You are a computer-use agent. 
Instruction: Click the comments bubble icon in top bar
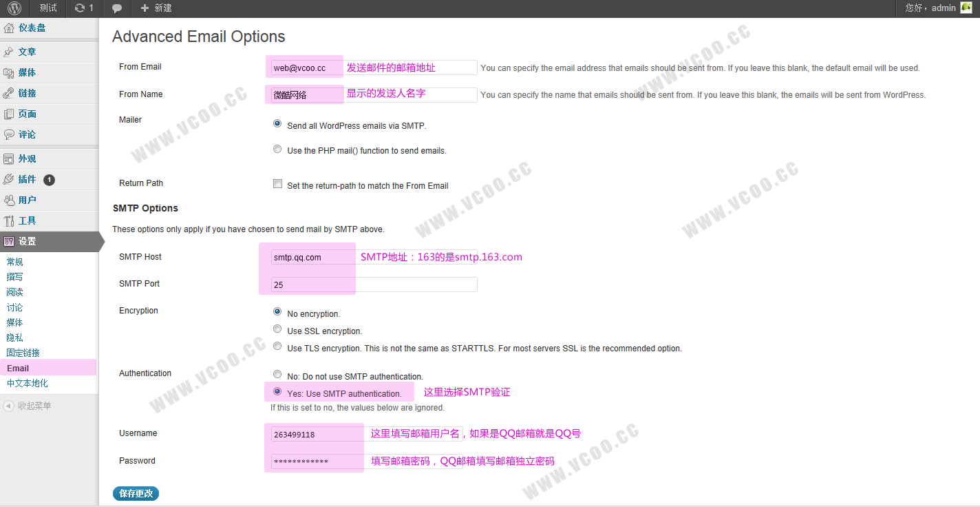pyautogui.click(x=117, y=8)
